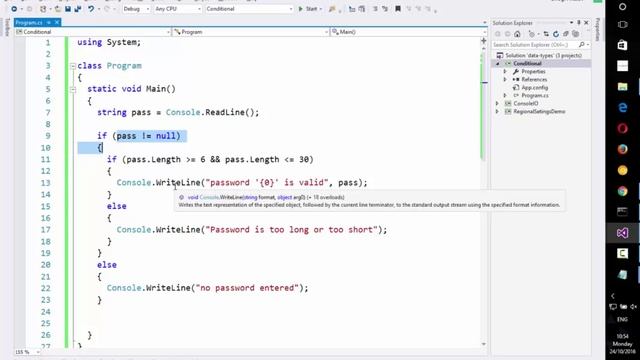Viewport: 640px width, 360px height.
Task: Click the search magnifier in Solution Explorer
Action: (582, 44)
